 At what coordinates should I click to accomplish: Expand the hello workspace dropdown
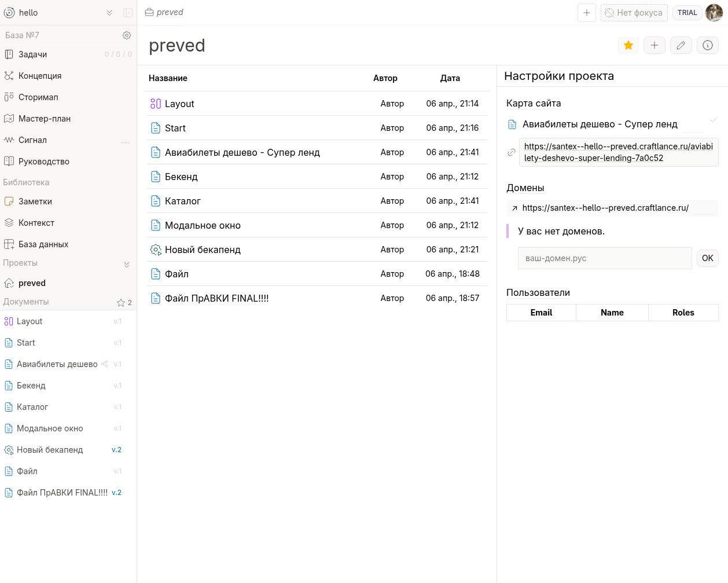[x=109, y=13]
